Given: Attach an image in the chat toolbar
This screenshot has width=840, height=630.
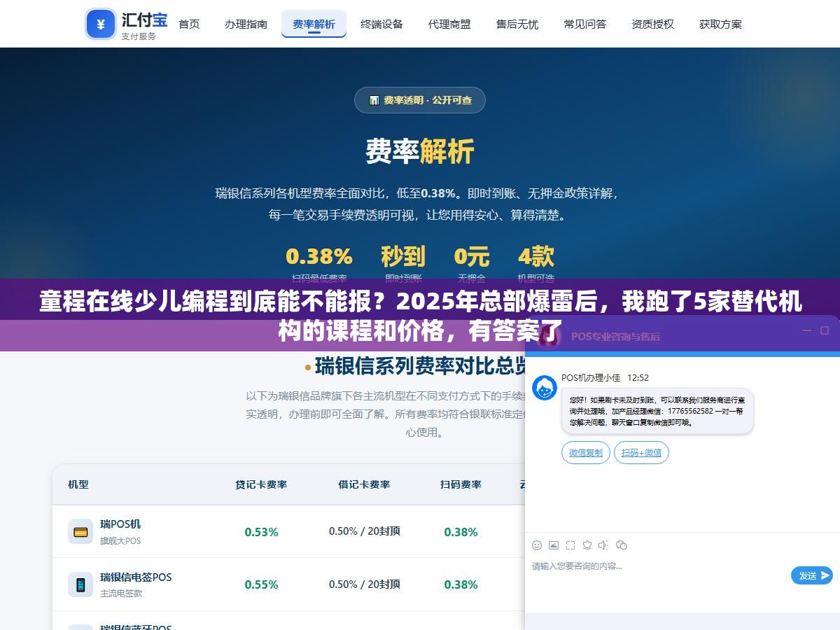Looking at the screenshot, I should (554, 545).
